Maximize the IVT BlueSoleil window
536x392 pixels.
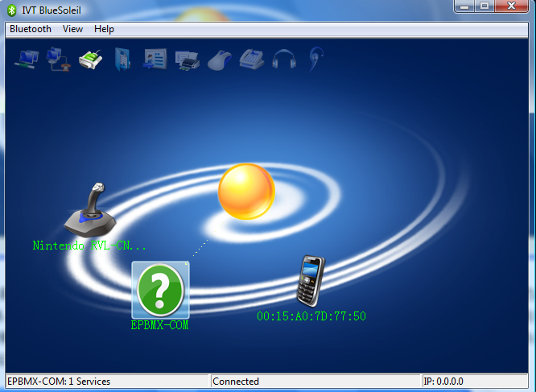[x=484, y=6]
